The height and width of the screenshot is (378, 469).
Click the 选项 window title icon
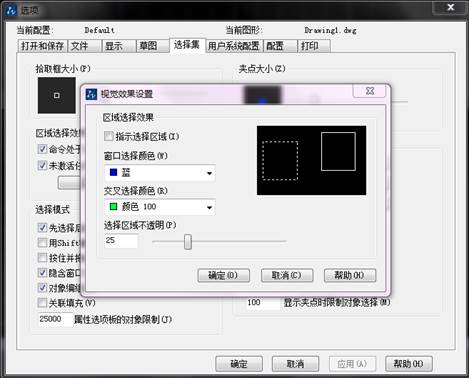tap(11, 10)
